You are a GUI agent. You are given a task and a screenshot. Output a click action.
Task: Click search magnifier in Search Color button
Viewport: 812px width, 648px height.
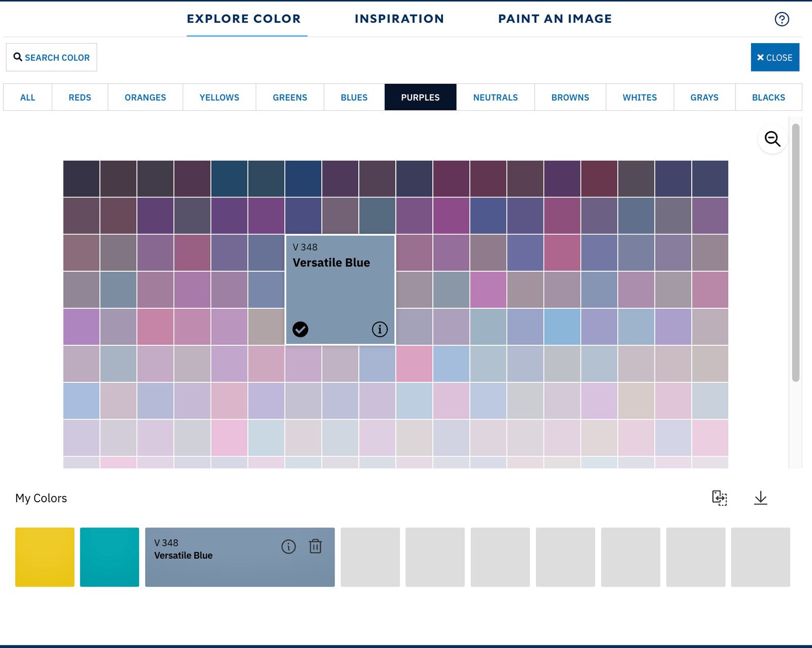[x=18, y=57]
